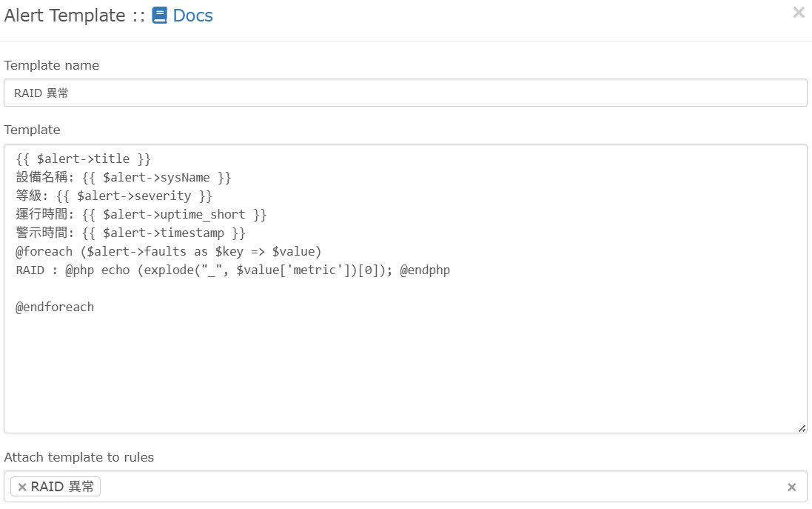Place cursor on the 等級 severity line
The width and height of the screenshot is (812, 509).
(114, 196)
